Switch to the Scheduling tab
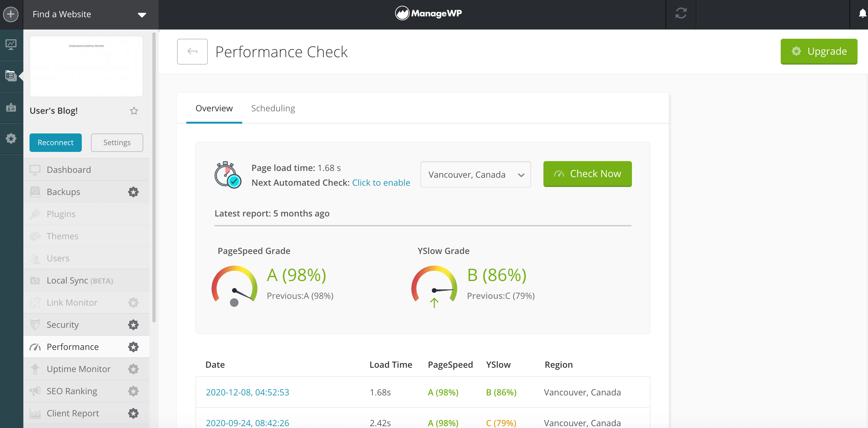This screenshot has height=428, width=868. click(273, 108)
